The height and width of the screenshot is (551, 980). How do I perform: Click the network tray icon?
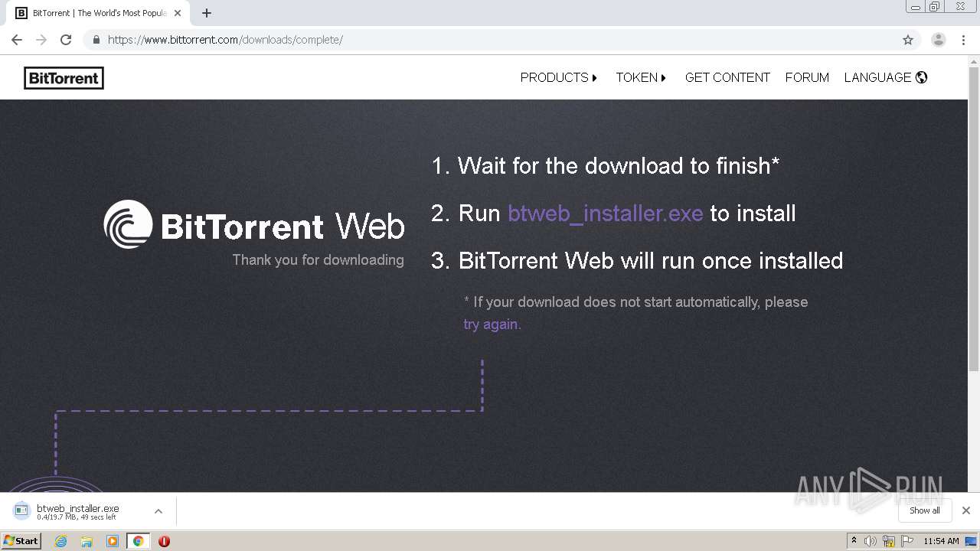click(889, 541)
